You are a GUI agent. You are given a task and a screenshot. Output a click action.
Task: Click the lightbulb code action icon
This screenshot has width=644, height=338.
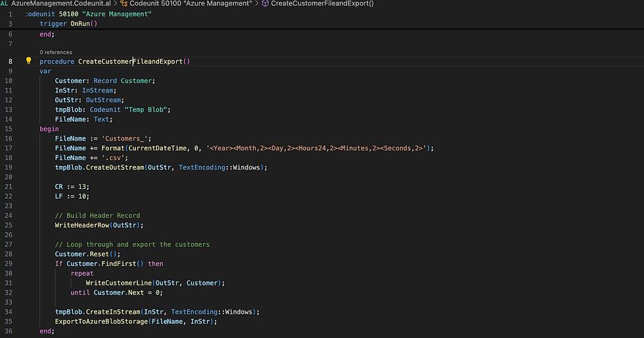tap(28, 60)
